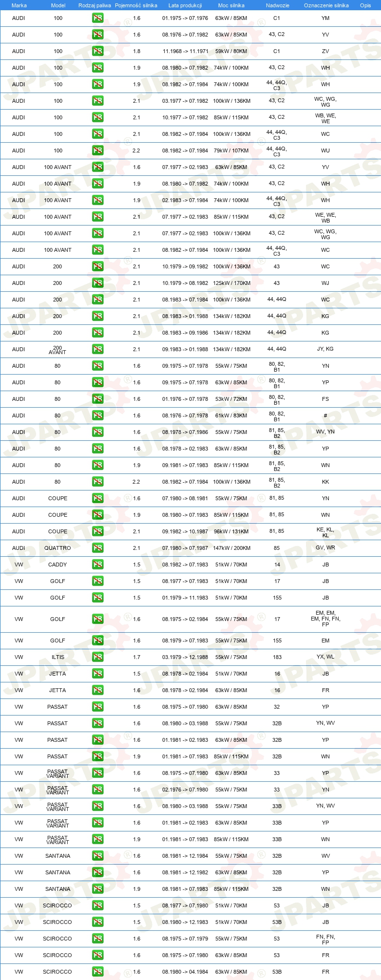Click engine code 'GV, WR'
This screenshot has width=381, height=980.
coord(325,548)
